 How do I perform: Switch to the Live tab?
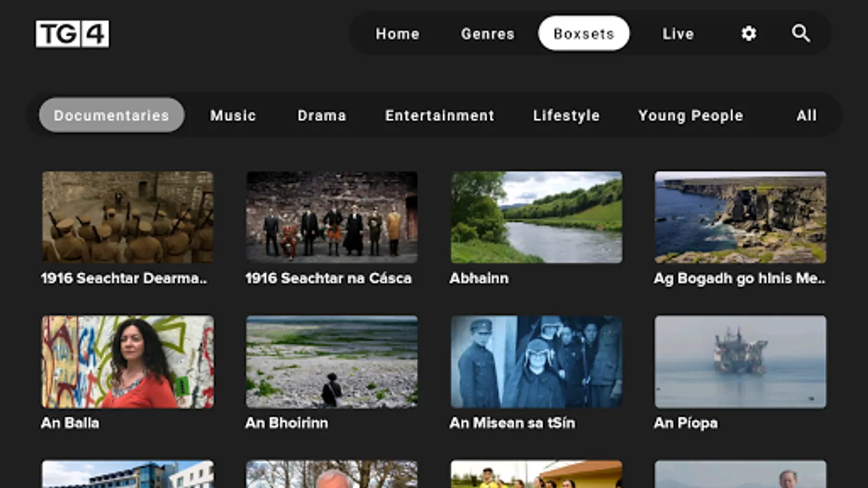coord(678,34)
